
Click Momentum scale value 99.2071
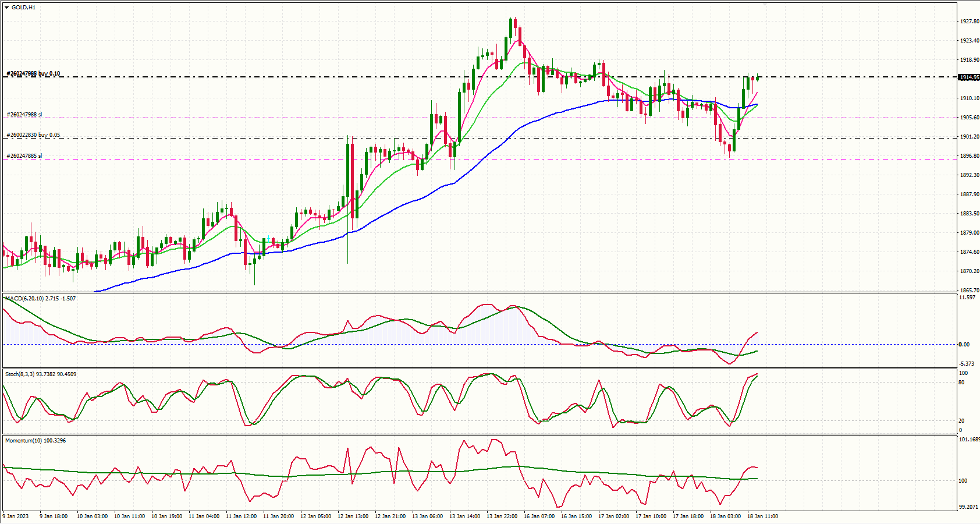(968, 507)
